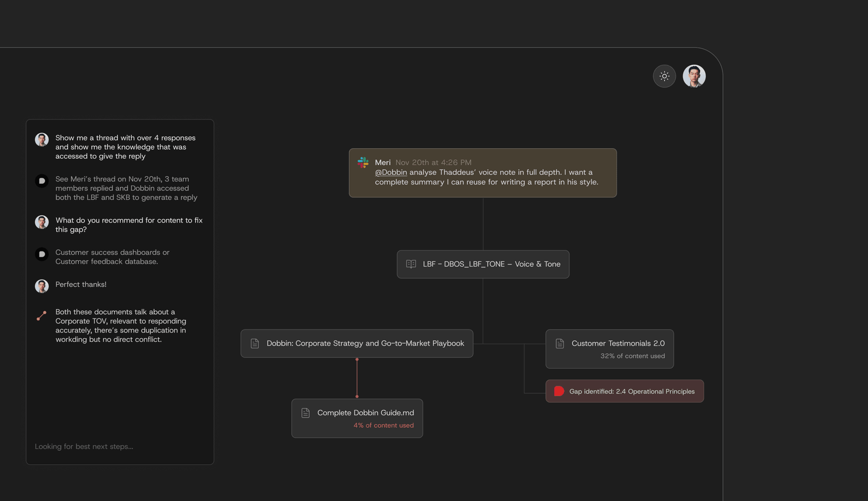The width and height of the screenshot is (868, 501).
Task: Select the reply Customer success dashboards or Customer feedback
Action: (x=113, y=257)
